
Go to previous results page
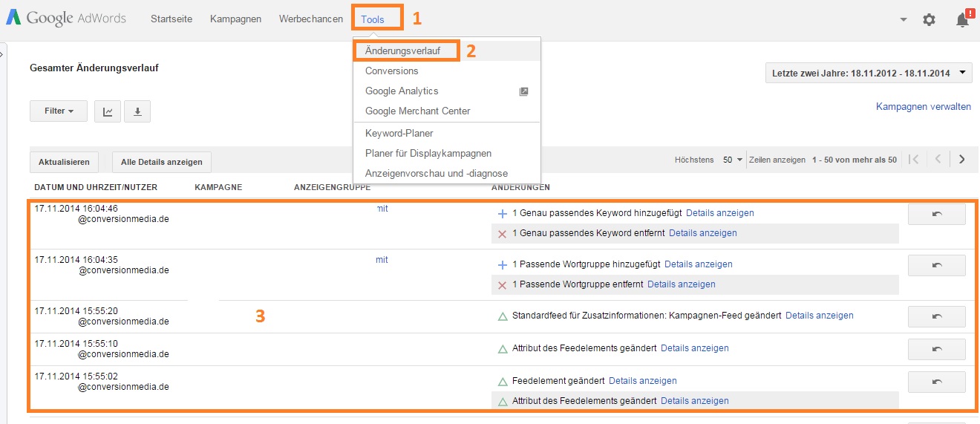(x=938, y=159)
